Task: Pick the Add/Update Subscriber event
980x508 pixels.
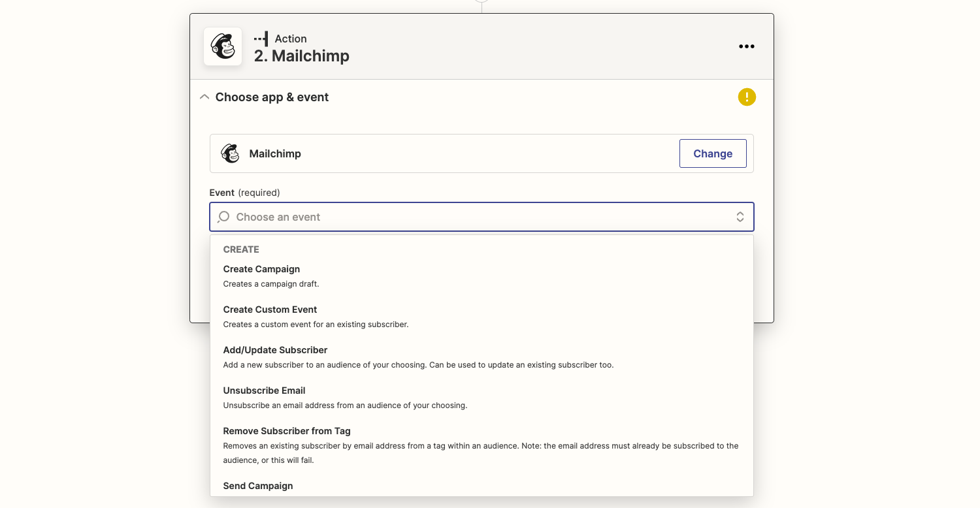Action: point(275,350)
